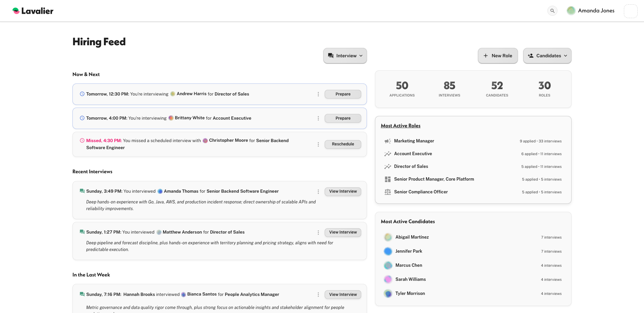Click the New Role button
This screenshot has width=644, height=313.
tap(498, 56)
